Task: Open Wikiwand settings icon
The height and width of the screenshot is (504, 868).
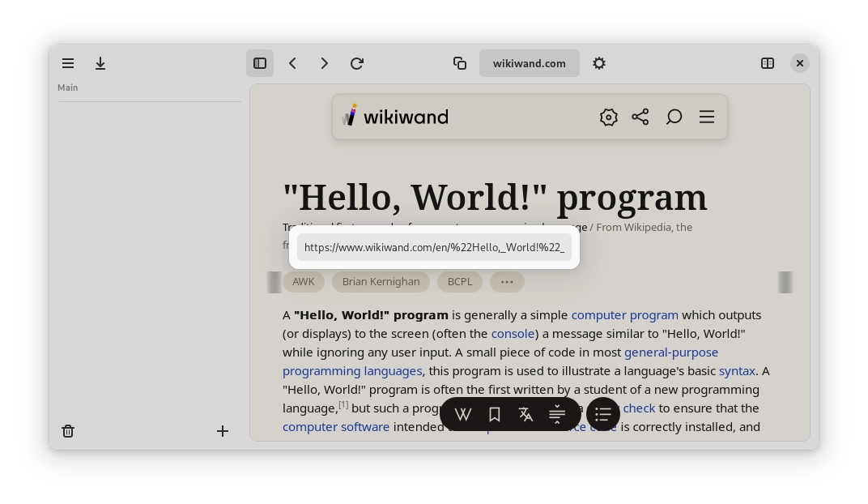Action: point(609,117)
